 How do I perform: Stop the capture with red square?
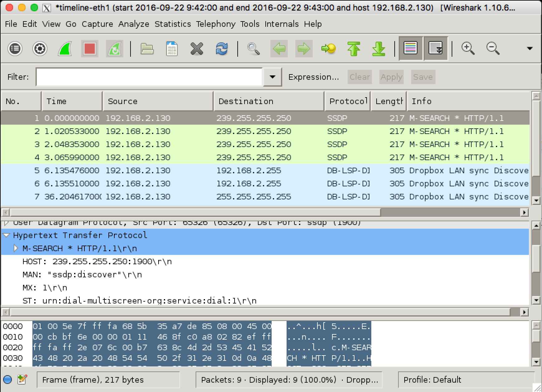(90, 49)
